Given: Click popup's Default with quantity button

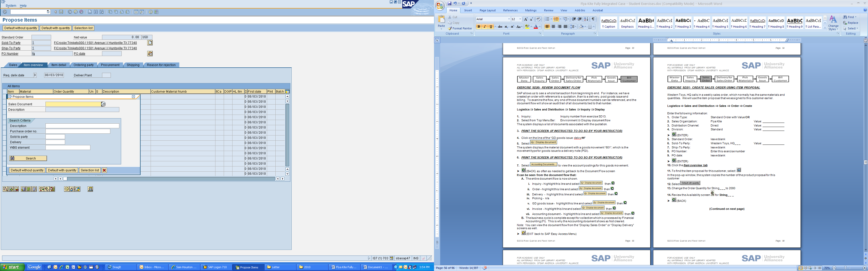Looking at the screenshot, I should [x=62, y=170].
